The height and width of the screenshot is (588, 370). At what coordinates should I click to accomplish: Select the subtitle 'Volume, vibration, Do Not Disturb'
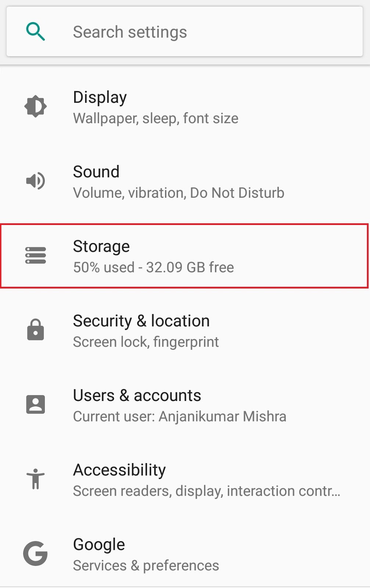click(x=179, y=193)
